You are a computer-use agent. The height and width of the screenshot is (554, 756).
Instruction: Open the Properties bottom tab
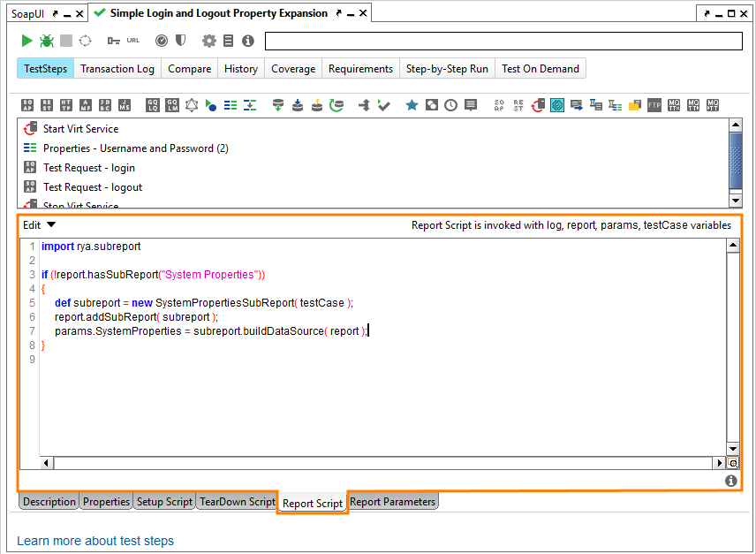coord(106,502)
